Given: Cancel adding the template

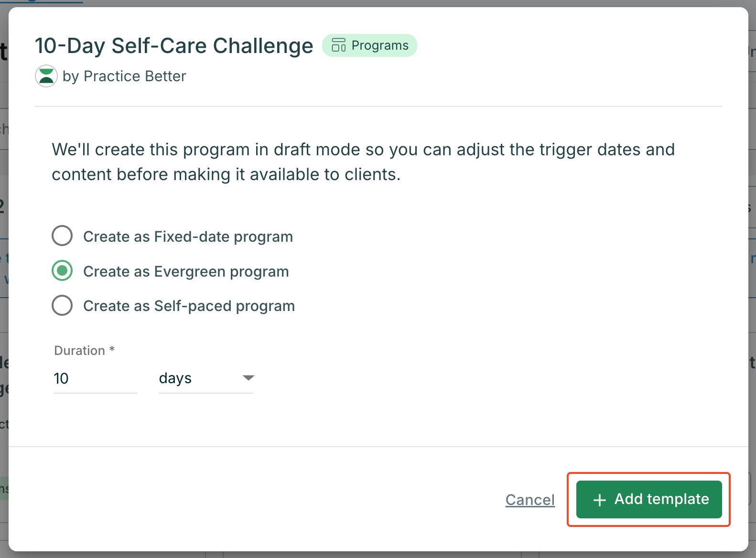Looking at the screenshot, I should [x=530, y=500].
